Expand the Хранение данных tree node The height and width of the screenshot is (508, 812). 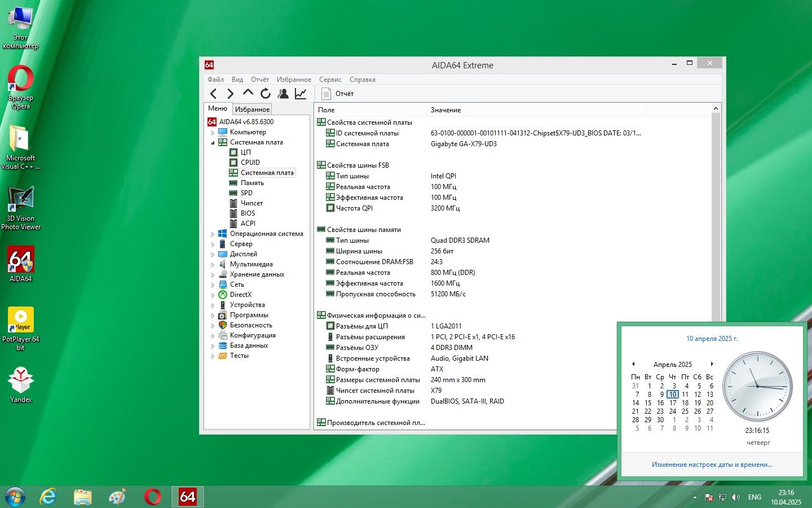click(213, 275)
